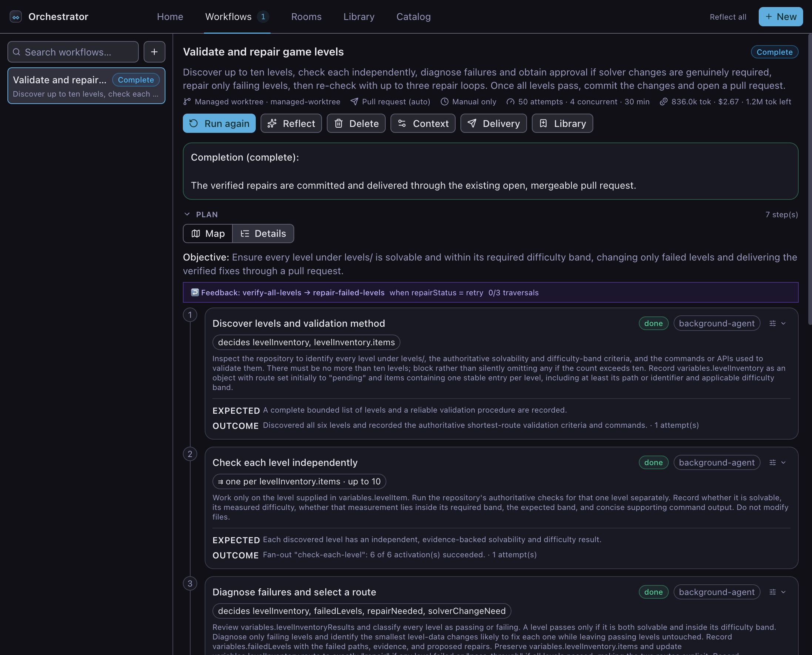This screenshot has width=812, height=655.
Task: Select the Validate and repair workflow card
Action: pyautogui.click(x=86, y=85)
